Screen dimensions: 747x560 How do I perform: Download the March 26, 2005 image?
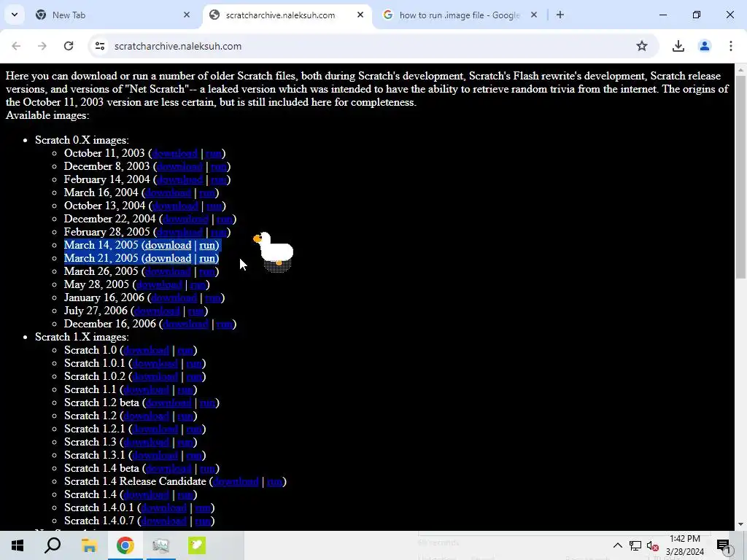(x=169, y=271)
